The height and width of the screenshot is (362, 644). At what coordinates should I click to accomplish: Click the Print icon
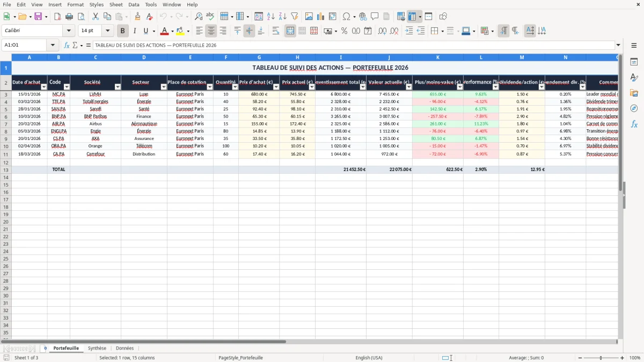[x=69, y=17]
